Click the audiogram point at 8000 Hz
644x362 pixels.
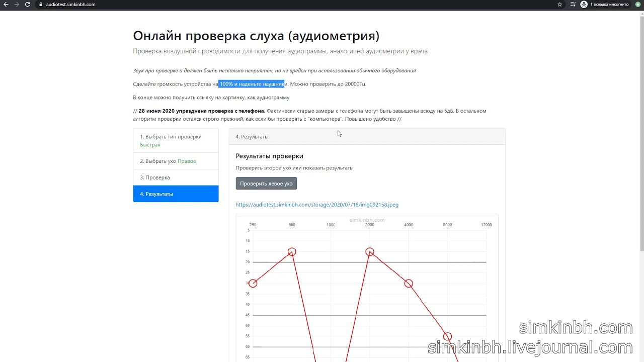[447, 336]
